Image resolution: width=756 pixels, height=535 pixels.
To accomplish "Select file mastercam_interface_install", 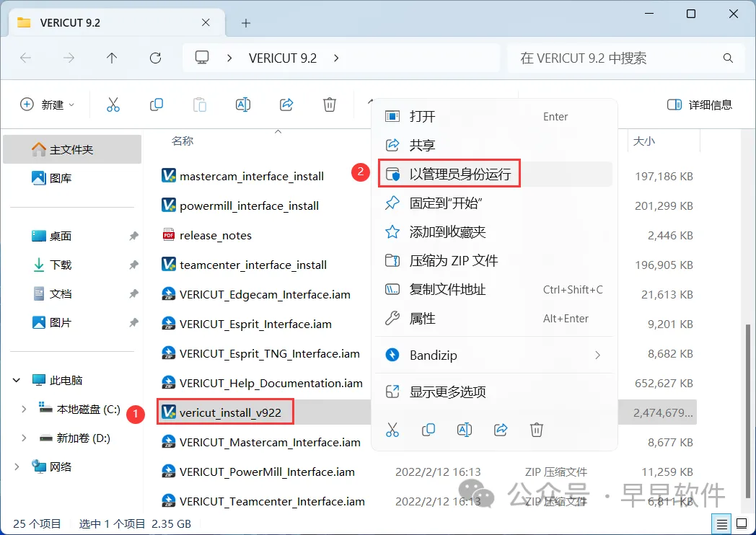I will pyautogui.click(x=251, y=177).
